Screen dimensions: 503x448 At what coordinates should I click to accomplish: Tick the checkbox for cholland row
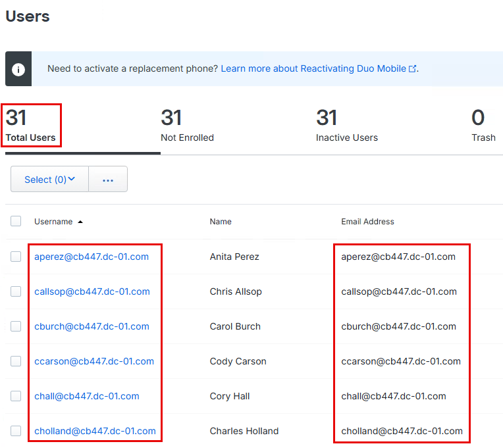[x=16, y=431]
